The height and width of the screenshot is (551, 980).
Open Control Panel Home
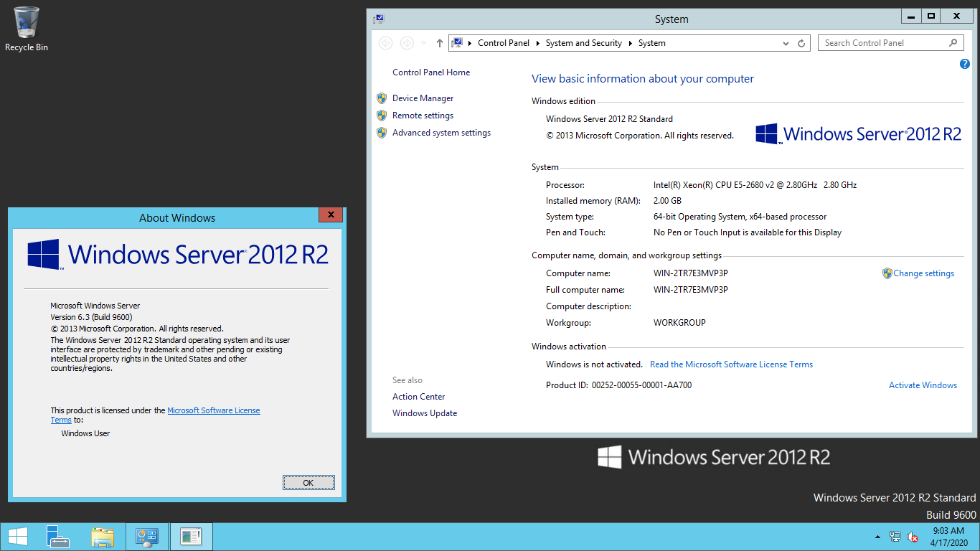pyautogui.click(x=431, y=72)
